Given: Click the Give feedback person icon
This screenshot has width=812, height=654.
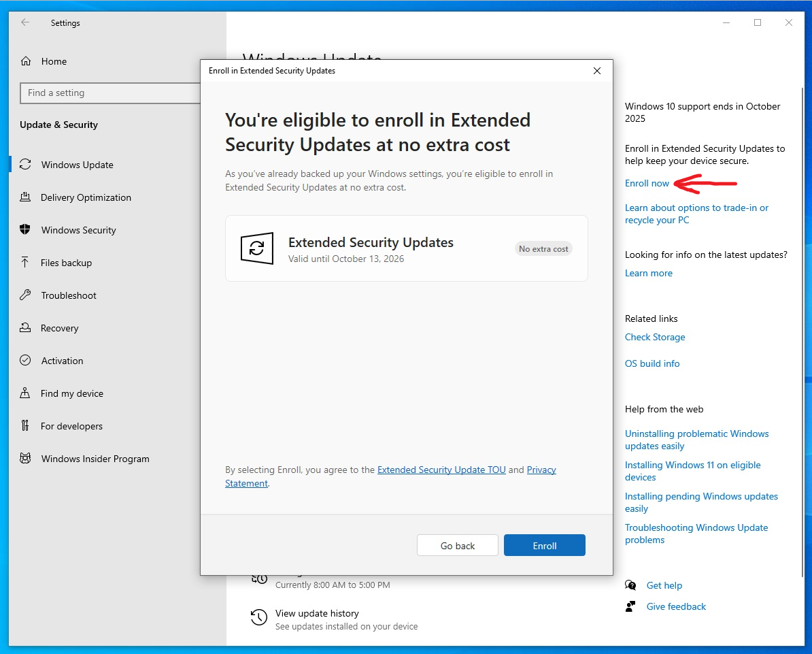Looking at the screenshot, I should pyautogui.click(x=630, y=606).
